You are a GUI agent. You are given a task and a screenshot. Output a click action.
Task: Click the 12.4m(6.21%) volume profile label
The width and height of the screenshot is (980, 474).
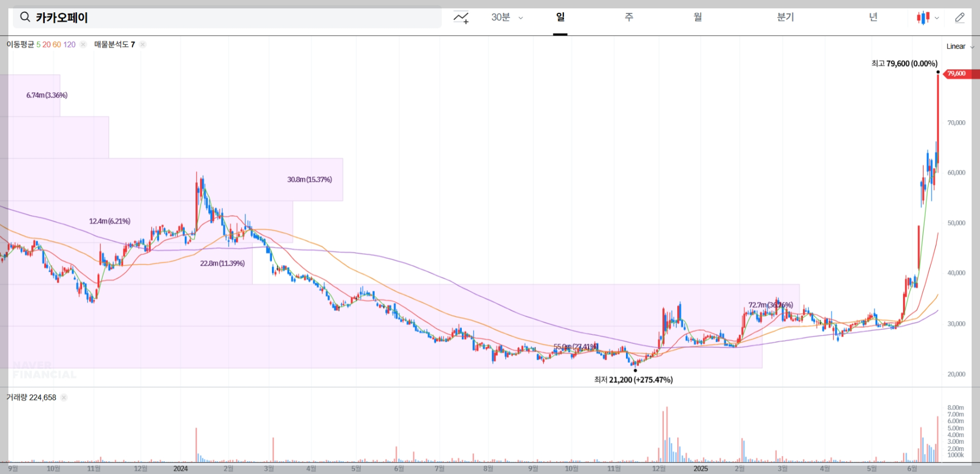(109, 221)
